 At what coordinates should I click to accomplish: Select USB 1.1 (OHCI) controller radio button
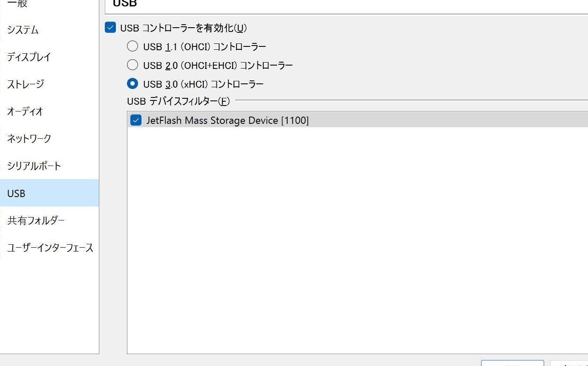click(133, 46)
